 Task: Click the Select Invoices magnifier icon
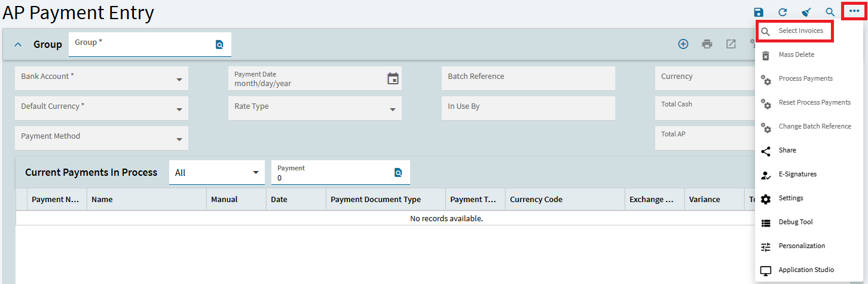[766, 31]
